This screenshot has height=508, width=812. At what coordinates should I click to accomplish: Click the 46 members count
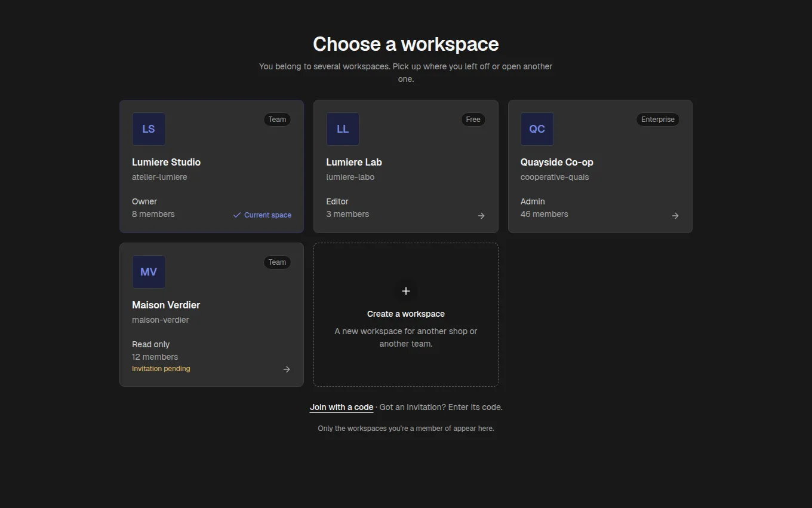tap(545, 214)
